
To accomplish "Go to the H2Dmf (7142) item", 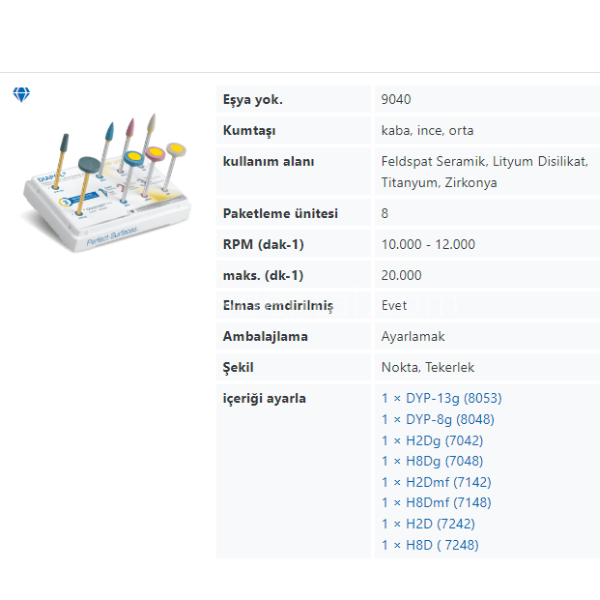I will click(436, 482).
